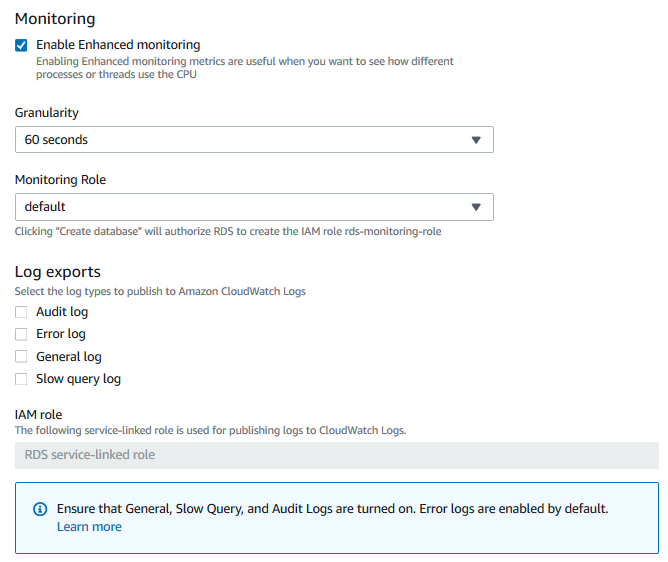
Task: Click the 'General log' label text
Action: coord(69,357)
